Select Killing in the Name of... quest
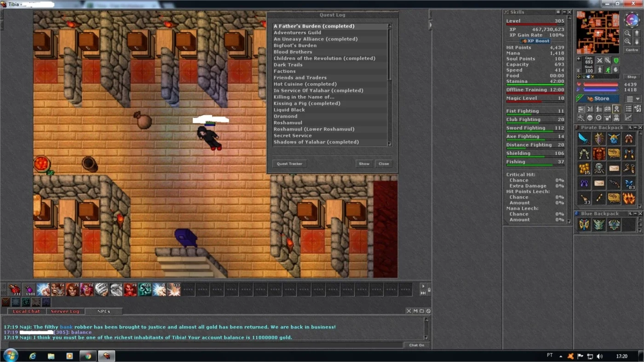This screenshot has height=362, width=644. point(330,97)
